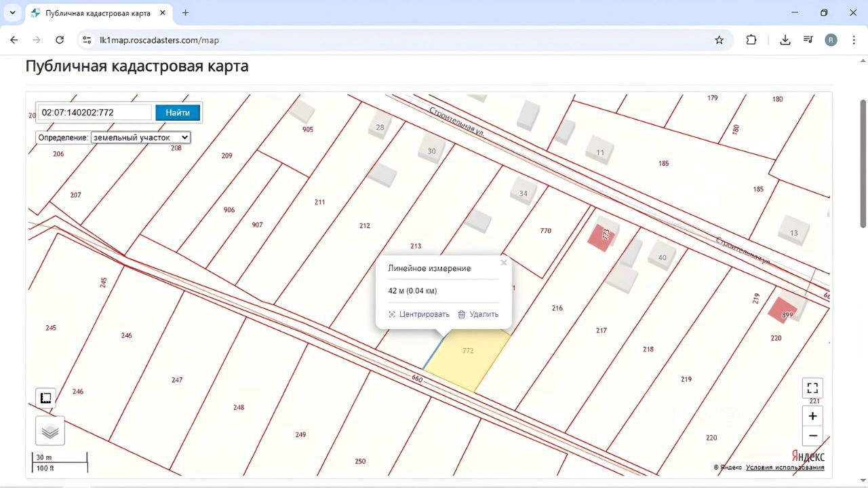
Task: Click the road label 660
Action: [x=417, y=379]
